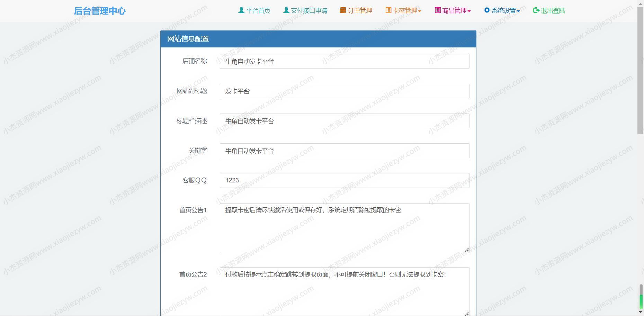Screen dimensions: 644x316
Task: Open 平台首页 menu item
Action: click(x=254, y=11)
